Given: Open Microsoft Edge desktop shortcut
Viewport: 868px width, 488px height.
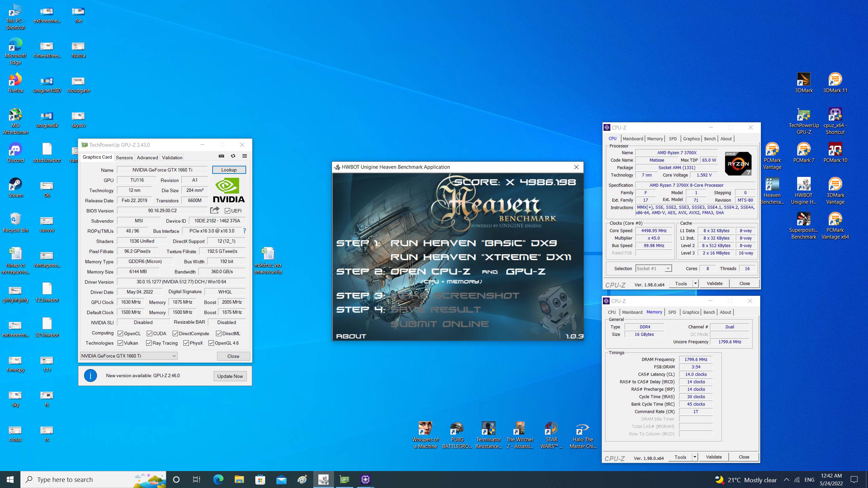Looking at the screenshot, I should tap(15, 52).
